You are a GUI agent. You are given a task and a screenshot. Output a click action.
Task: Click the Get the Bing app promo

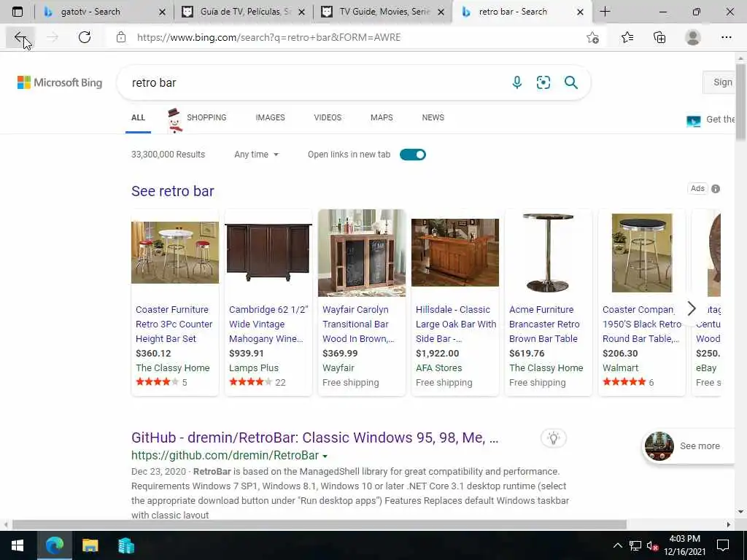711,120
